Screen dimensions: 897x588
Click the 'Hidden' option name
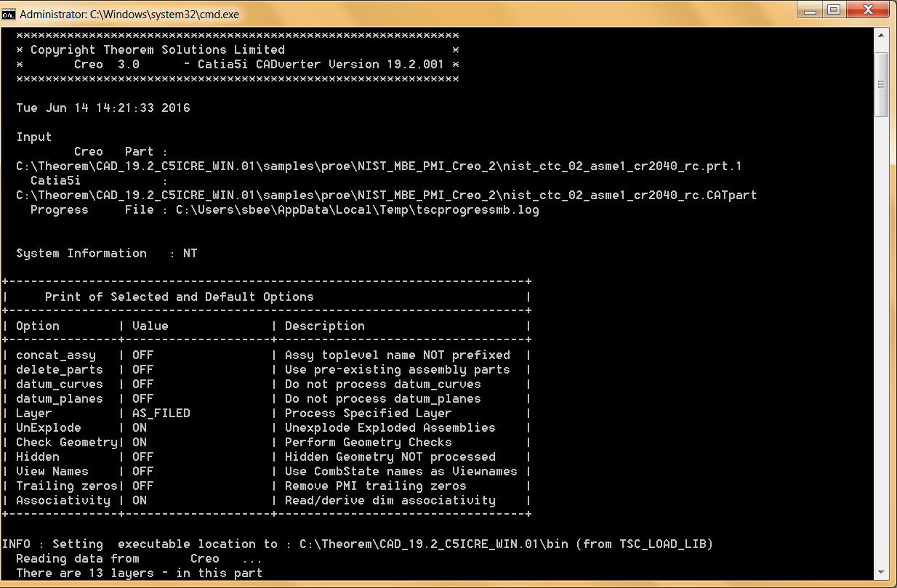tap(38, 456)
